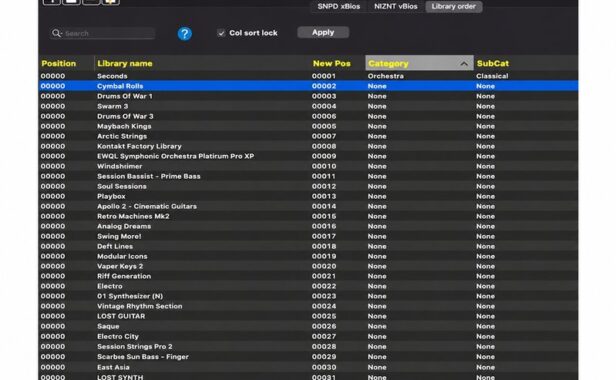
Task: Click the 00010 new position cell
Action: [324, 166]
